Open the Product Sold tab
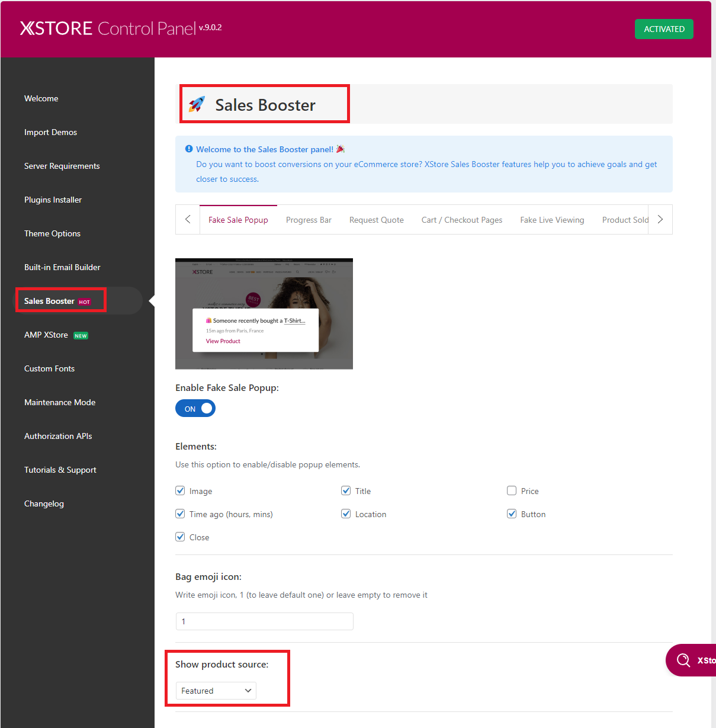This screenshot has width=716, height=728. (625, 220)
